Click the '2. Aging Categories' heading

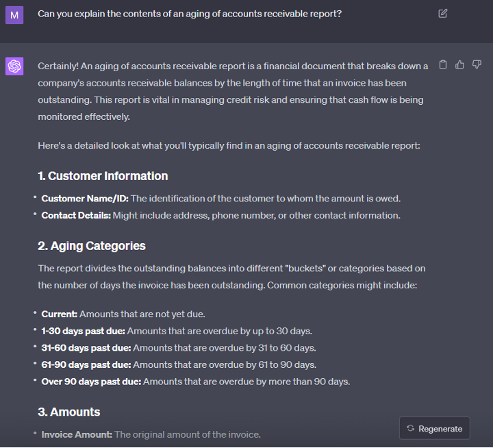click(92, 246)
